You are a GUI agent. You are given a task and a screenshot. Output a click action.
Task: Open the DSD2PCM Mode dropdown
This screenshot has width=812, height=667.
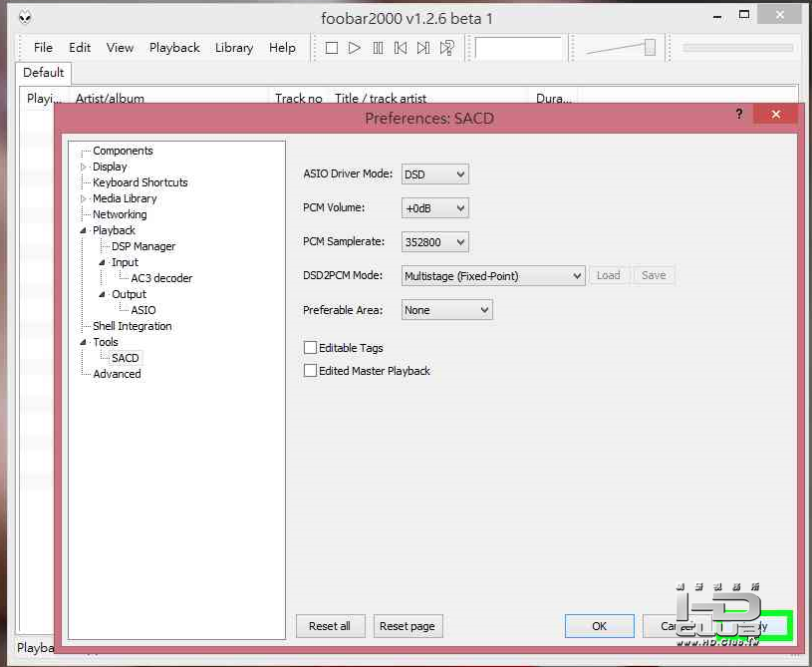coord(493,276)
